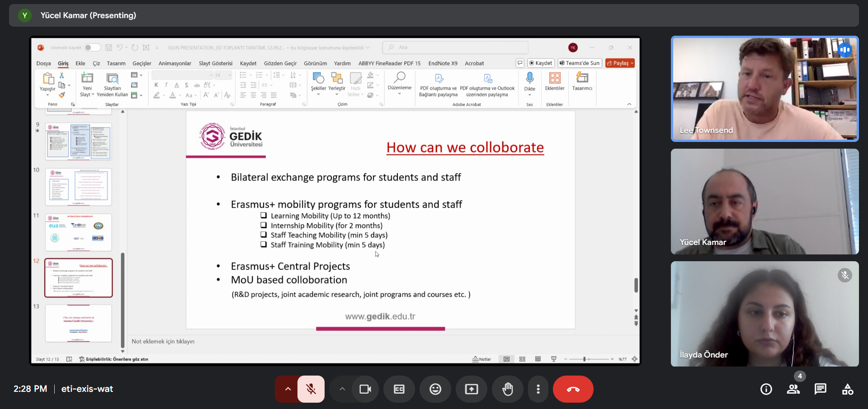Open the font name combo box

point(182,75)
